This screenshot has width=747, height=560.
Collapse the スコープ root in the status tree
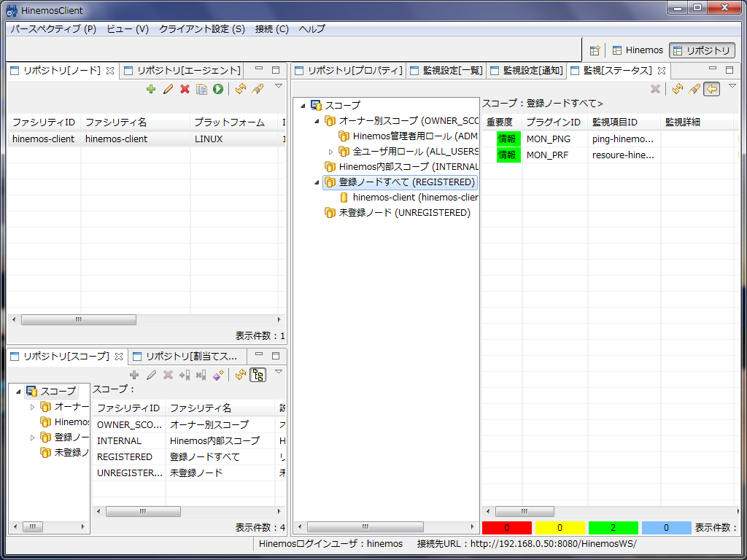click(303, 106)
